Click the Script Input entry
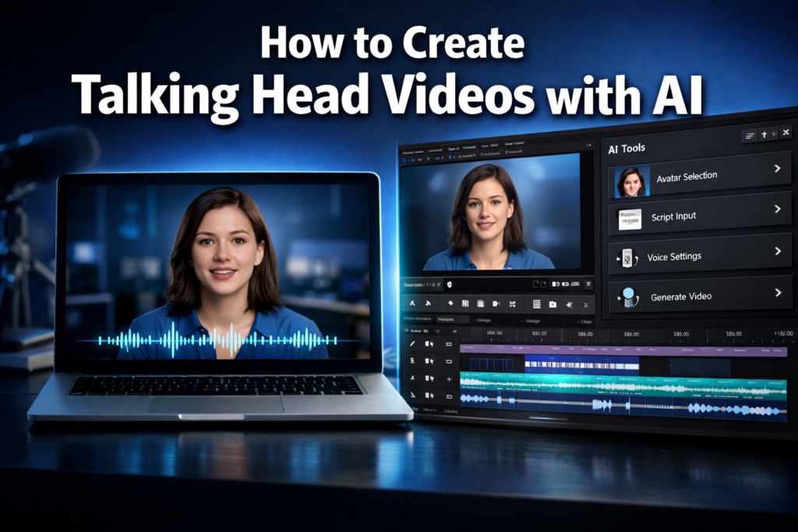The width and height of the screenshot is (798, 532). pyautogui.click(x=674, y=216)
